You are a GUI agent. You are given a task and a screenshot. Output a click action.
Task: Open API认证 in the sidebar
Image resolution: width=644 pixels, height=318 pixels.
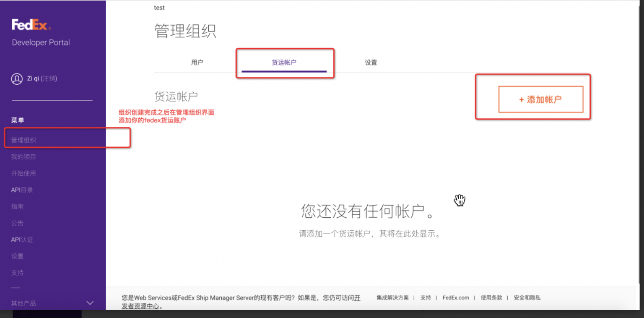[22, 240]
